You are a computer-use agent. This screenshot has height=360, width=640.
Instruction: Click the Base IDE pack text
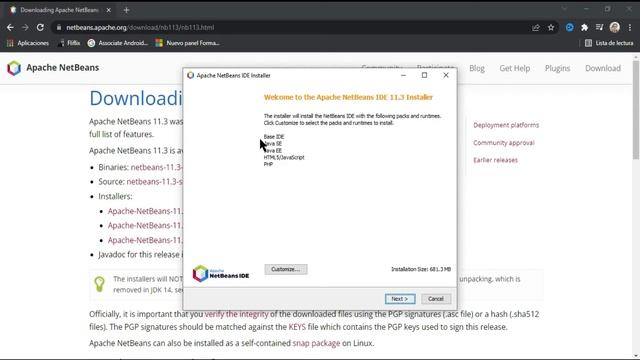[274, 137]
